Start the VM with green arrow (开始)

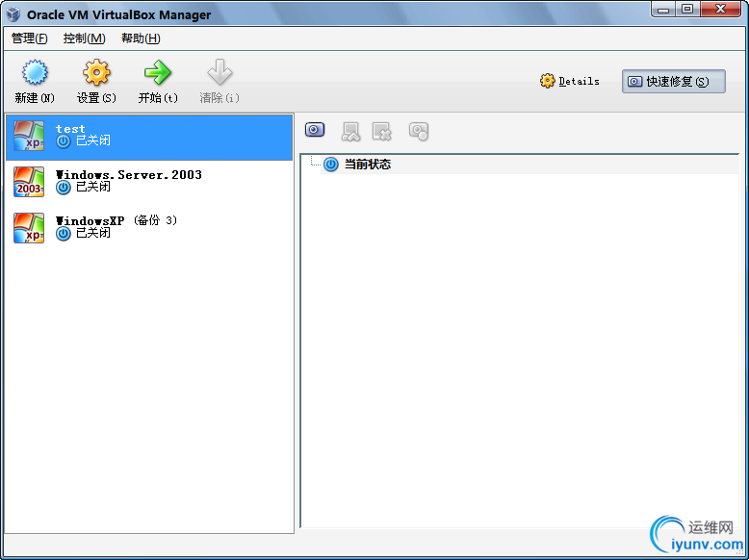pos(158,72)
